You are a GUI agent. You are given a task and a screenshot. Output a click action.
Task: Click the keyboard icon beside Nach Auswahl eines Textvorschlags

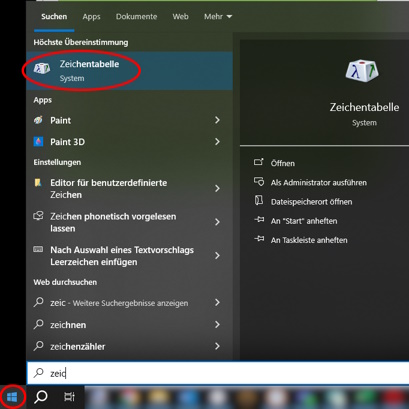pos(38,249)
